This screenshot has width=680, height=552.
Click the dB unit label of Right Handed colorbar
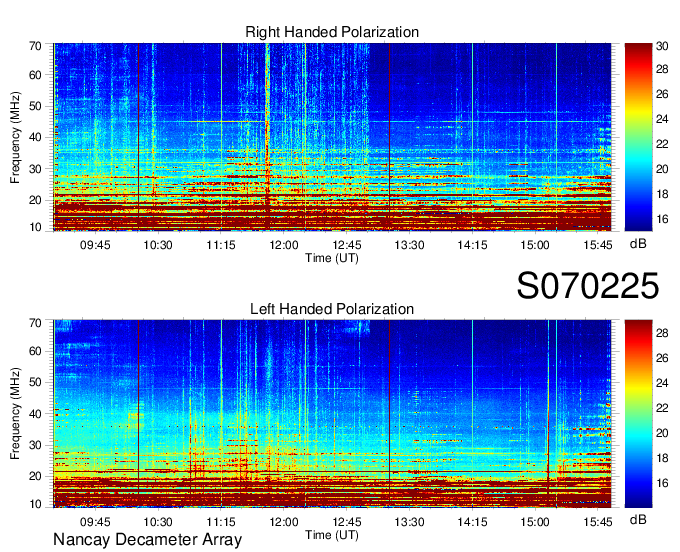638,244
